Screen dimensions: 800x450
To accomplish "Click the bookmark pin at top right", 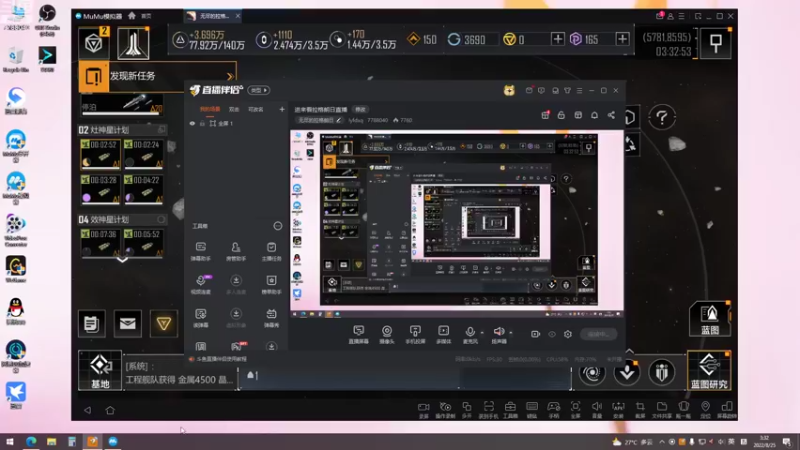I will point(716,43).
